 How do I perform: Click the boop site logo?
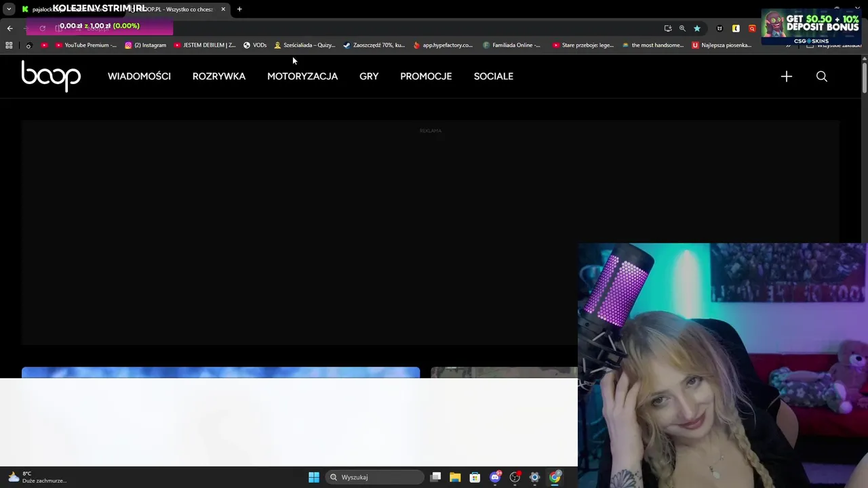[x=51, y=76]
